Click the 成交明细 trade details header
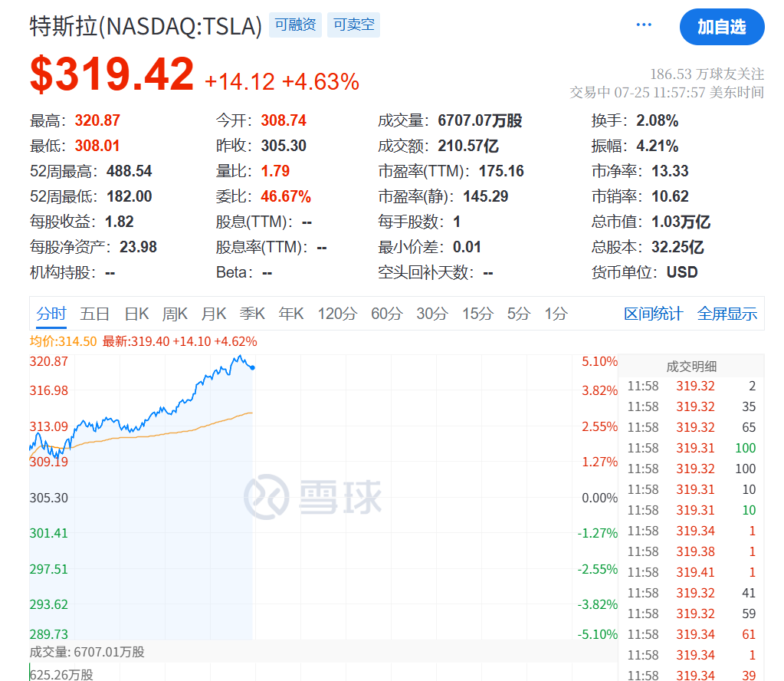The height and width of the screenshot is (681, 784). [x=691, y=367]
